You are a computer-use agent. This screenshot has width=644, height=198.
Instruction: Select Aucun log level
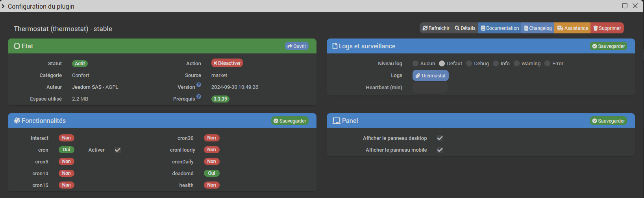coord(415,63)
